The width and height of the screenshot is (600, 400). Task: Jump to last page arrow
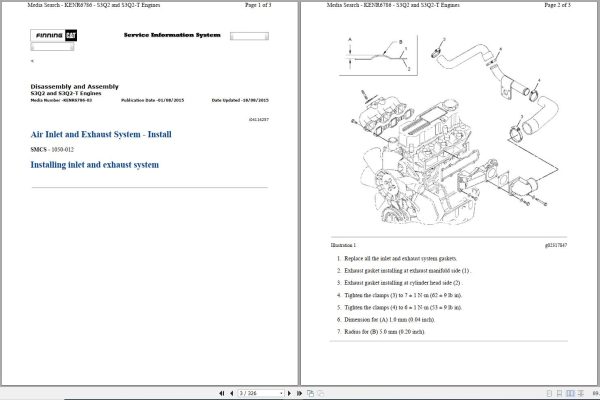(x=299, y=393)
